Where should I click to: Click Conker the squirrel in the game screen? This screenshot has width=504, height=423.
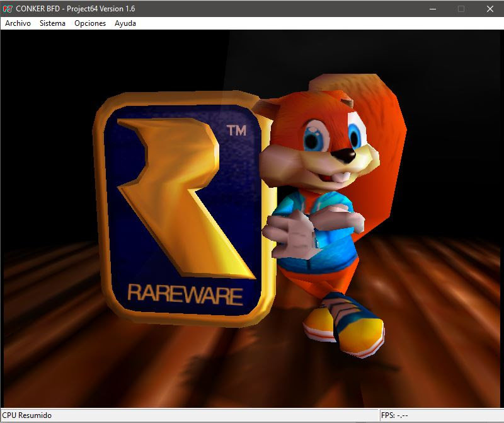(x=321, y=189)
